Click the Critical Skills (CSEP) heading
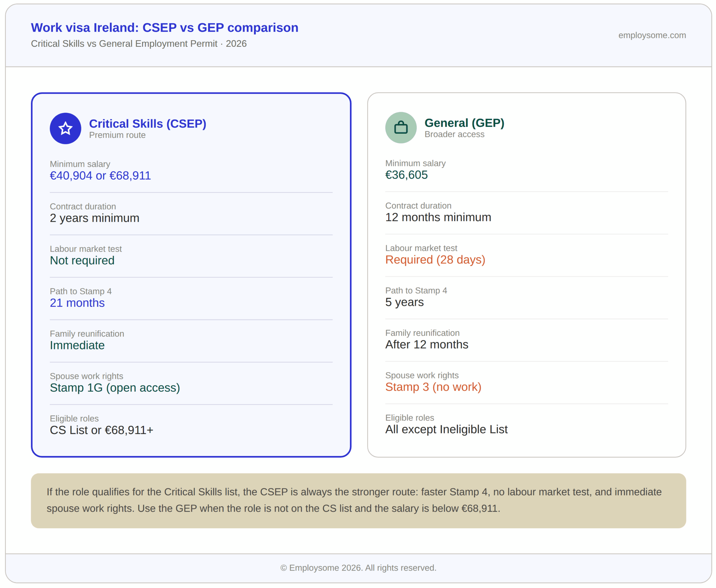Viewport: 716px width, 588px height. pyautogui.click(x=147, y=124)
